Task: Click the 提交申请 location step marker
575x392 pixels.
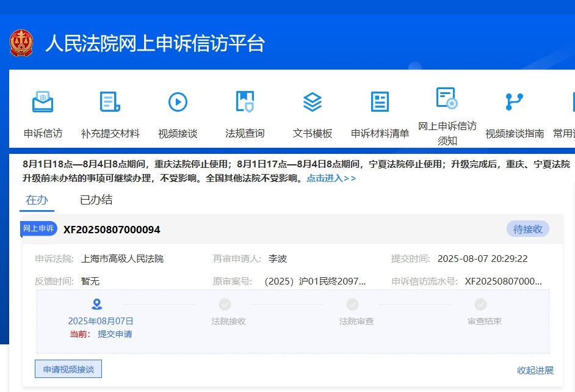Action: tap(96, 304)
